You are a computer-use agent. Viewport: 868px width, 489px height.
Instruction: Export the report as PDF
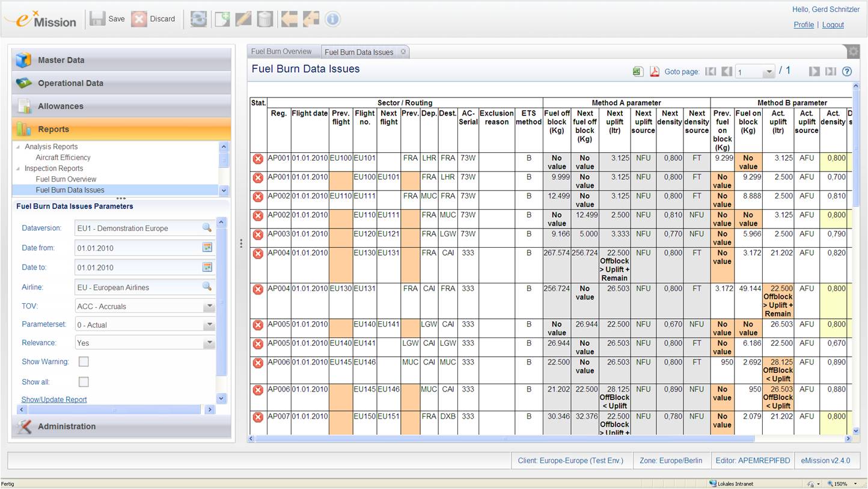pyautogui.click(x=654, y=72)
